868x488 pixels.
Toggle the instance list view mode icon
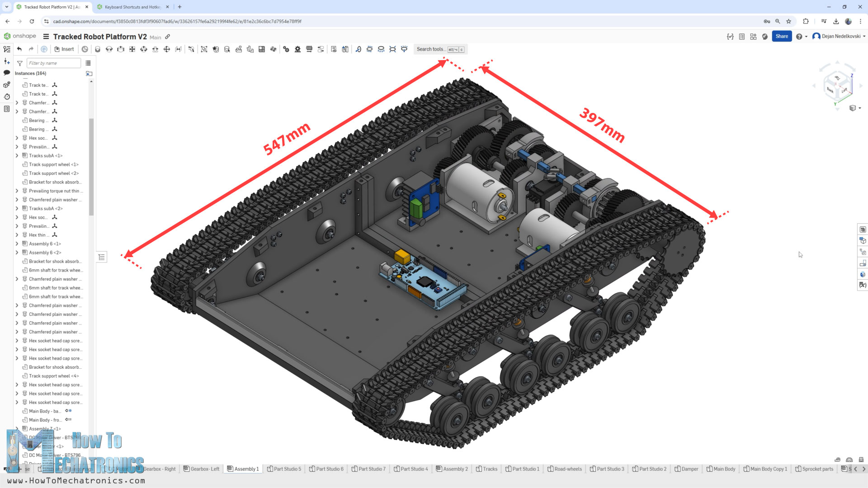pos(88,63)
